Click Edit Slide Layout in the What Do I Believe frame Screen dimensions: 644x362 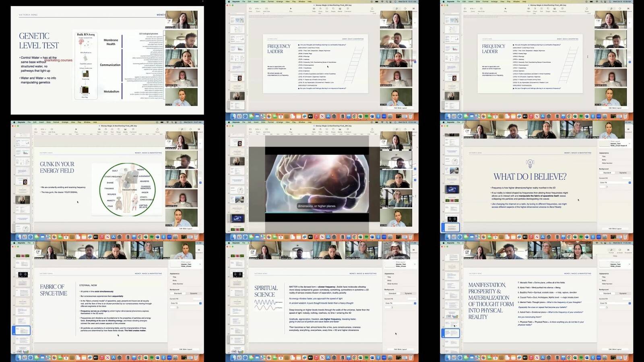tap(615, 228)
